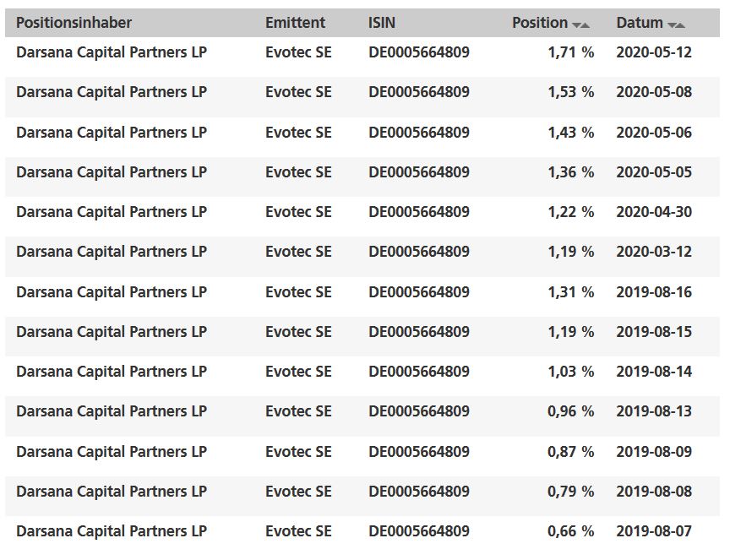Click the Emittent column header
The width and height of the screenshot is (730, 560).
(x=295, y=23)
